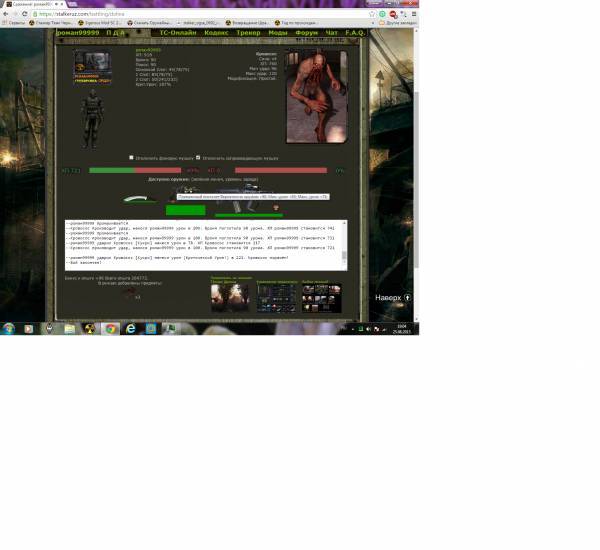Image resolution: width=600 pixels, height=550 pixels.
Task: Click the Windows Start button
Action: coord(8,328)
